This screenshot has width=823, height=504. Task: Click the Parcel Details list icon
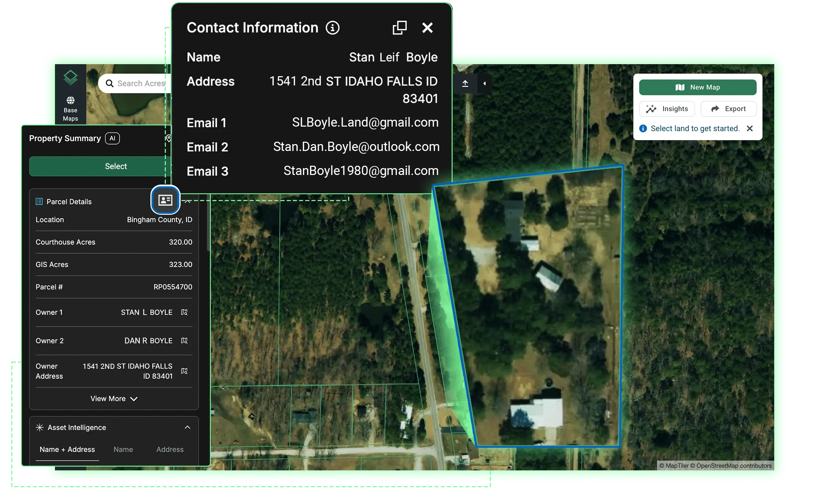[x=39, y=201]
